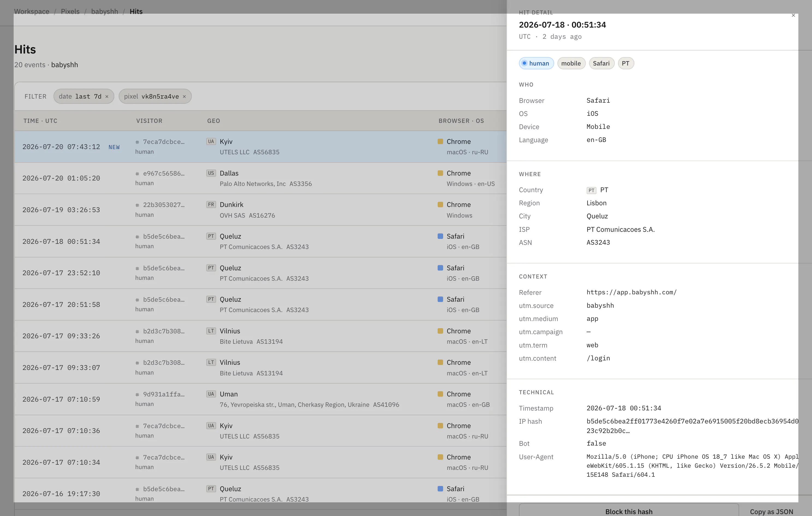This screenshot has height=516, width=812.
Task: Click the NEW badge on the first hit
Action: (x=114, y=147)
